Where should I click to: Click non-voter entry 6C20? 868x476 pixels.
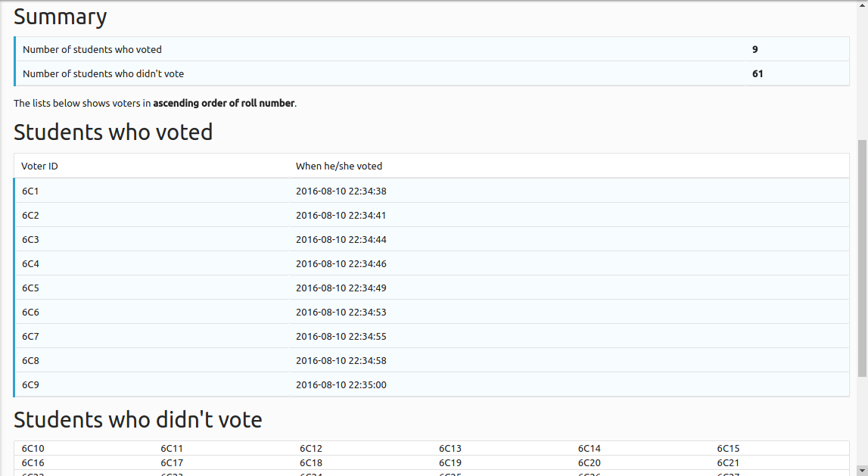click(x=589, y=462)
